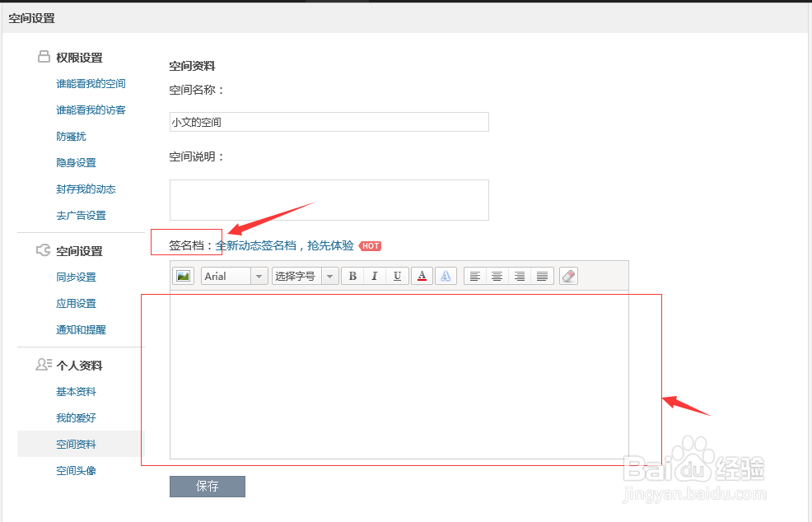
Task: Click the 空间说明 description text box
Action: coord(329,200)
